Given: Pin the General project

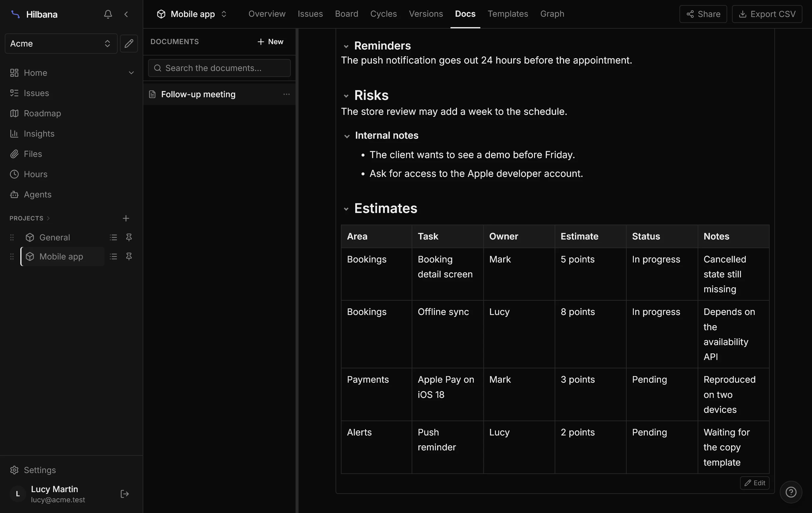Looking at the screenshot, I should [129, 237].
